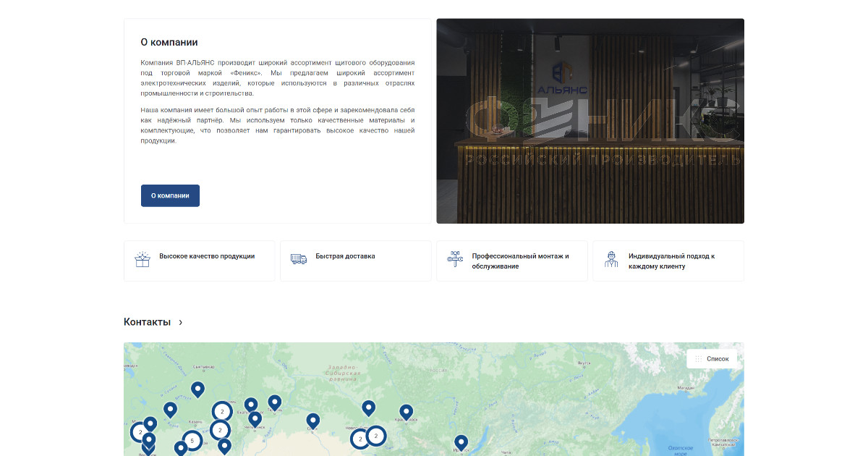The width and height of the screenshot is (868, 456).
Task: Click the delivery truck icon
Action: 299,258
